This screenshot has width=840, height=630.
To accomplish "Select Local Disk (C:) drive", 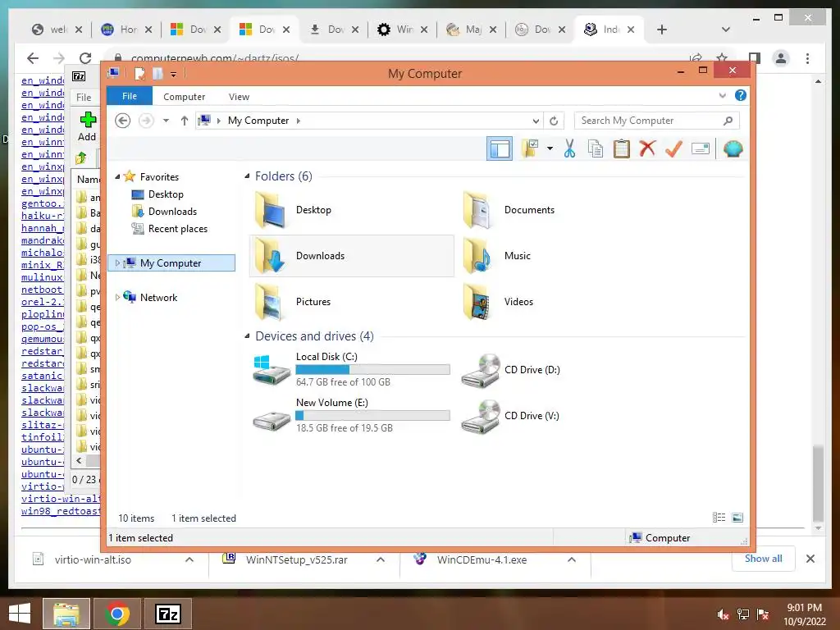I will click(x=351, y=369).
